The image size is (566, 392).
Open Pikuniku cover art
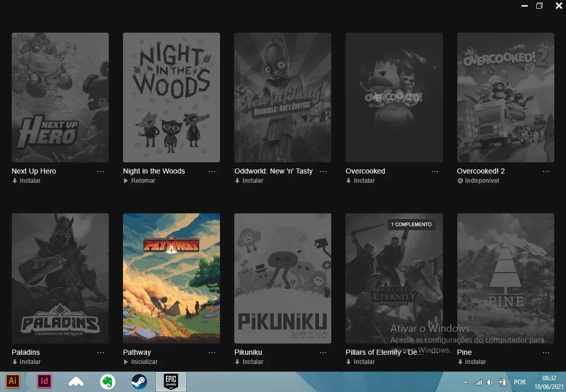[283, 278]
